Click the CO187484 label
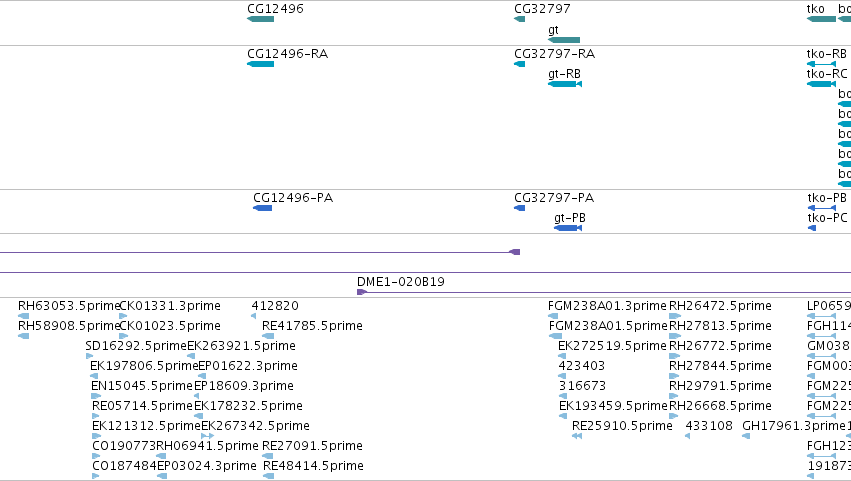 124,466
